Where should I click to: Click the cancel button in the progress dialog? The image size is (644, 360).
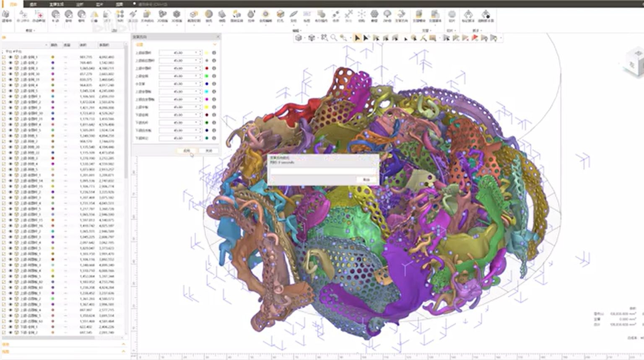click(x=366, y=179)
